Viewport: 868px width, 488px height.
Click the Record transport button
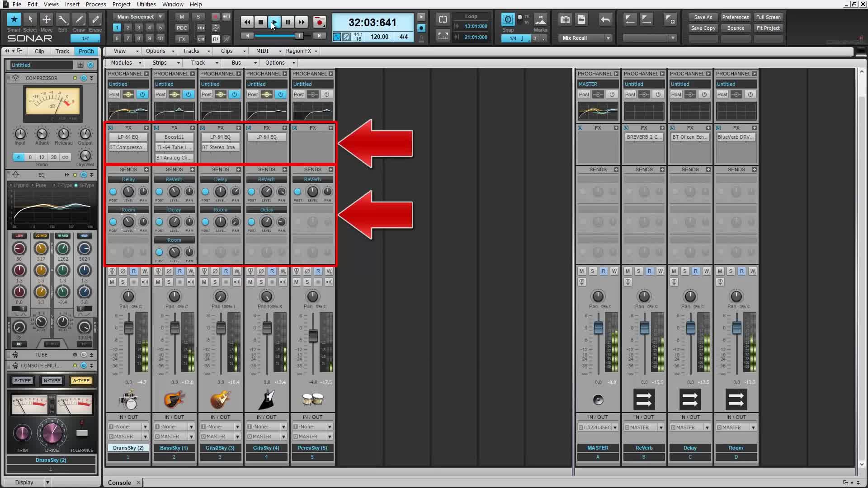coord(320,22)
